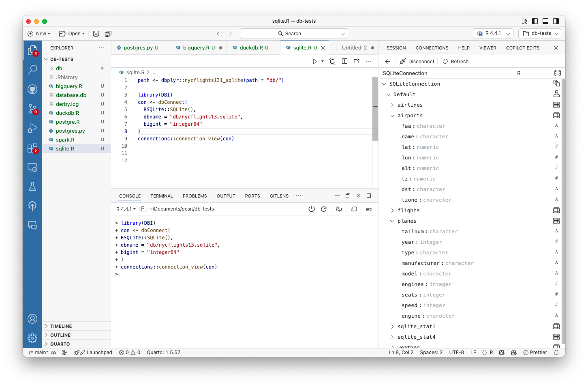Shut down the R console with the power icon

[311, 209]
